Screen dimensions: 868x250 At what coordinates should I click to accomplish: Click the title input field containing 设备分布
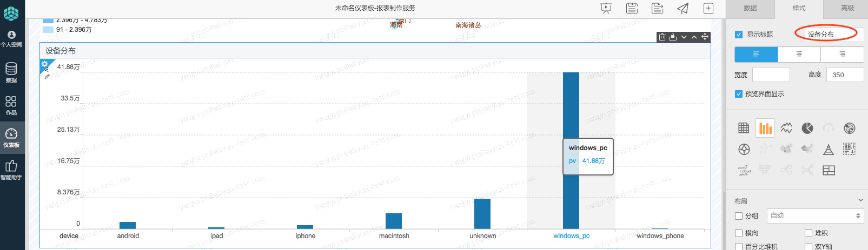tap(833, 35)
